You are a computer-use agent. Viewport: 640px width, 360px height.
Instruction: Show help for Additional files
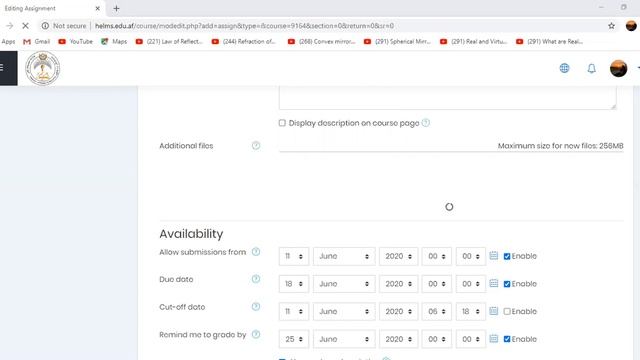(256, 145)
